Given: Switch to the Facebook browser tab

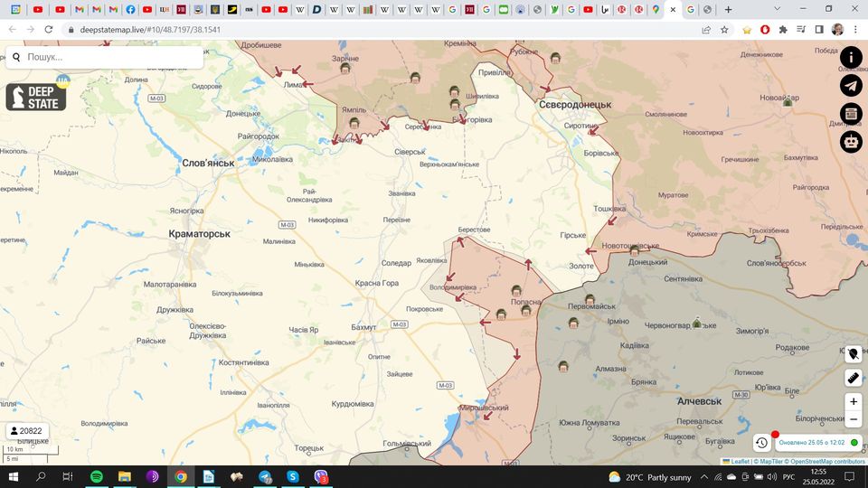Looking at the screenshot, I should [x=131, y=9].
